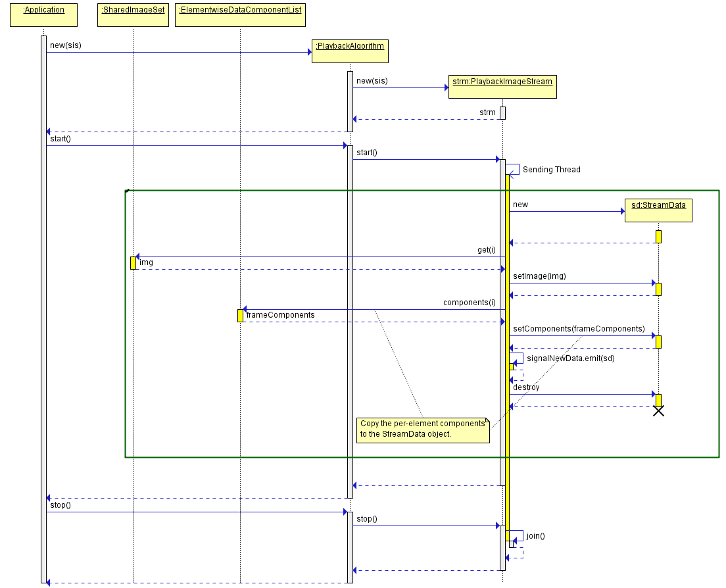Click the folded-corner note about per-element components
Viewport: 726px width, 588px height.
pyautogui.click(x=423, y=429)
